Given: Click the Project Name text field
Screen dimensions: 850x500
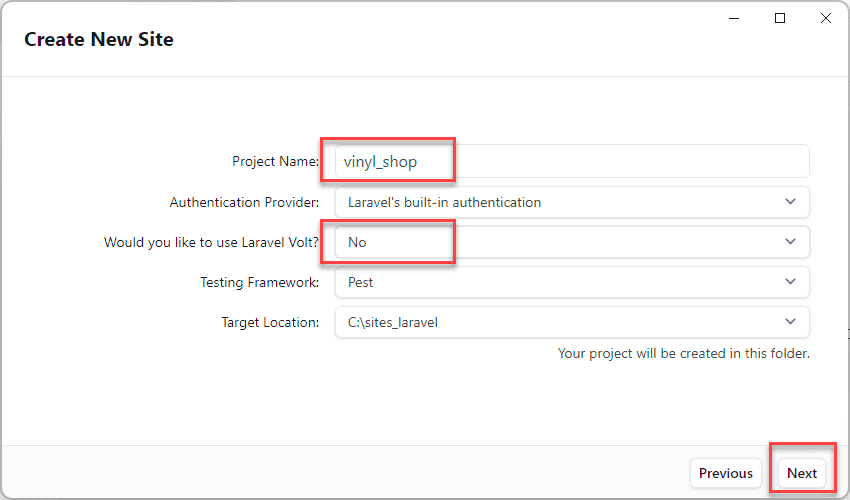Looking at the screenshot, I should click(570, 161).
